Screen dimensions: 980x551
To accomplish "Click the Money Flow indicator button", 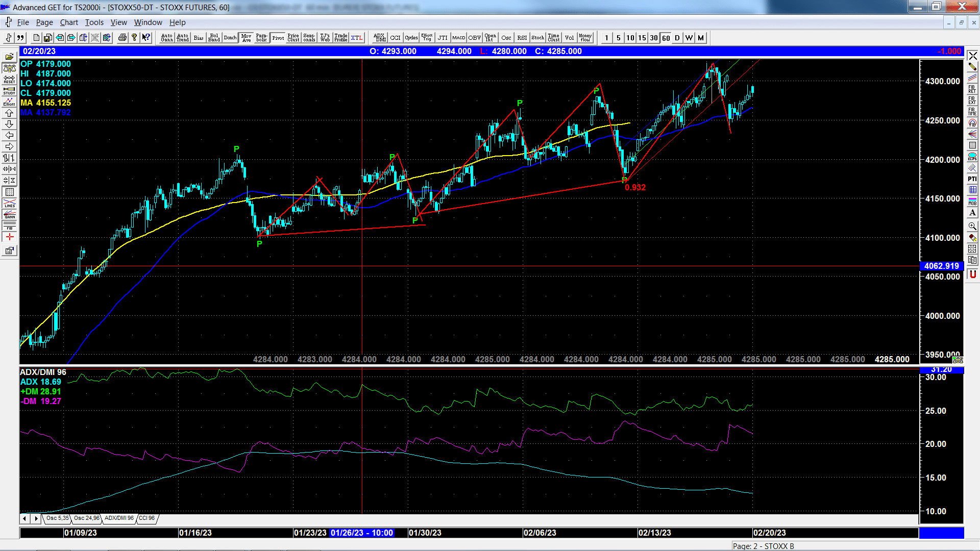I will point(585,38).
